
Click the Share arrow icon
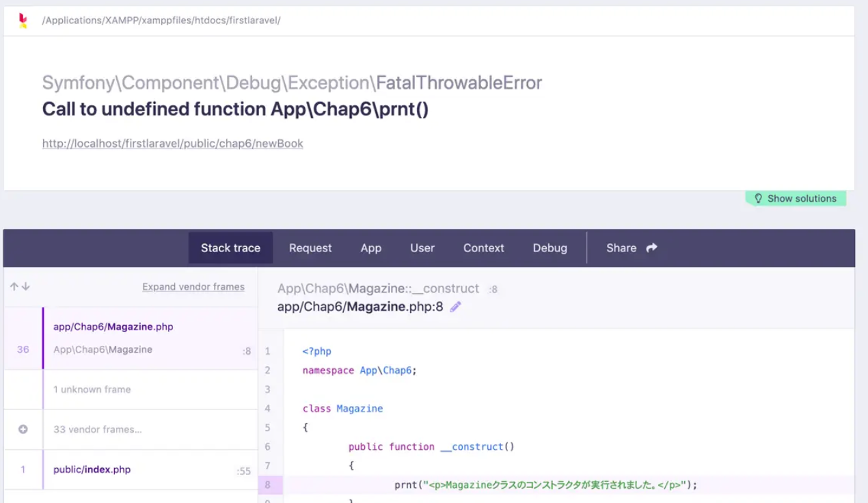pyautogui.click(x=651, y=247)
